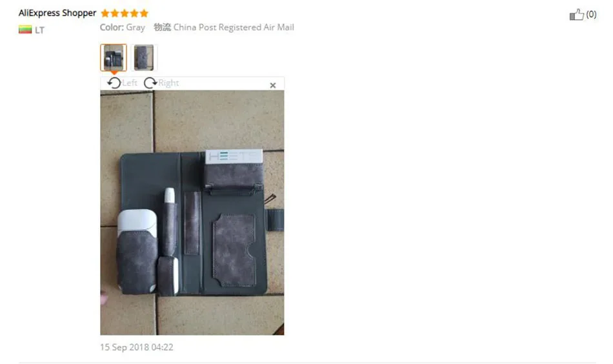The image size is (613, 364).
Task: Close the enlarged review photo viewer
Action: click(x=273, y=85)
